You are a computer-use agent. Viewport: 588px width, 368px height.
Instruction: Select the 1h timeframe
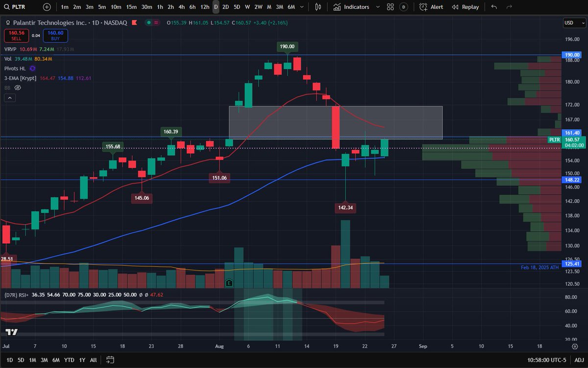click(160, 7)
